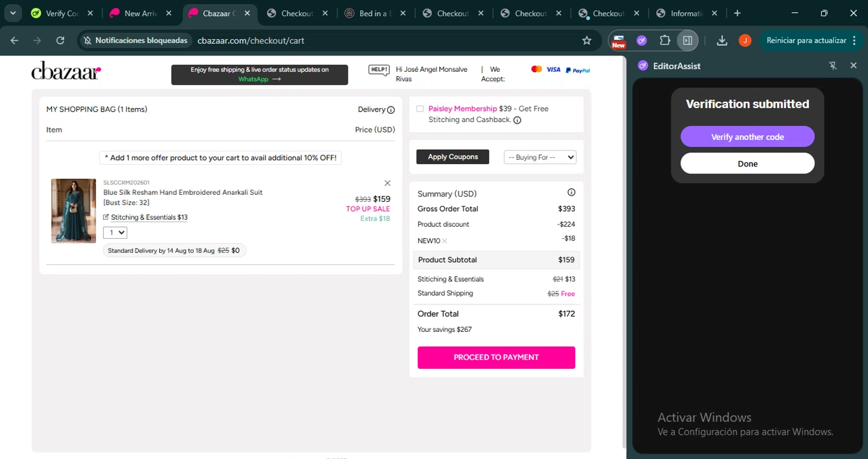Close the EditorAssist side panel

click(x=854, y=66)
